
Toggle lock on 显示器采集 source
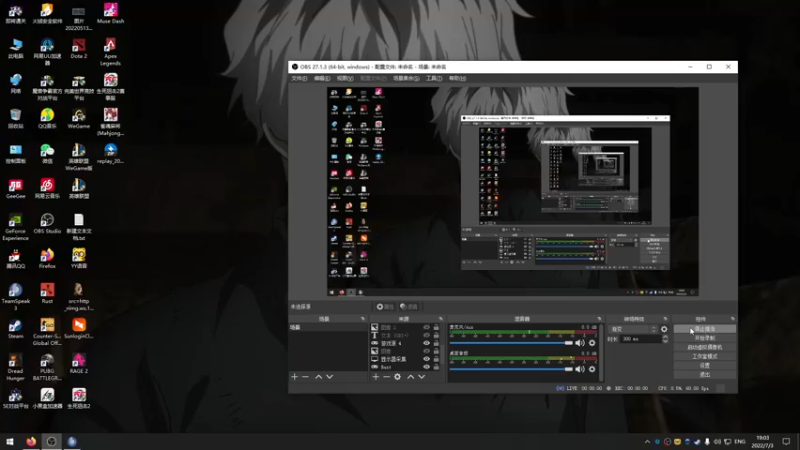click(x=436, y=359)
